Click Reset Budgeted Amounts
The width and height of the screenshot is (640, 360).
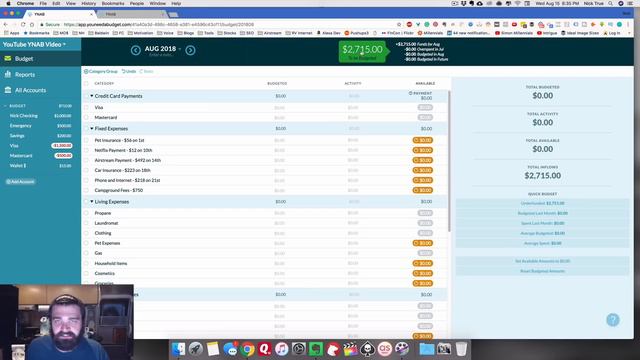(x=542, y=271)
